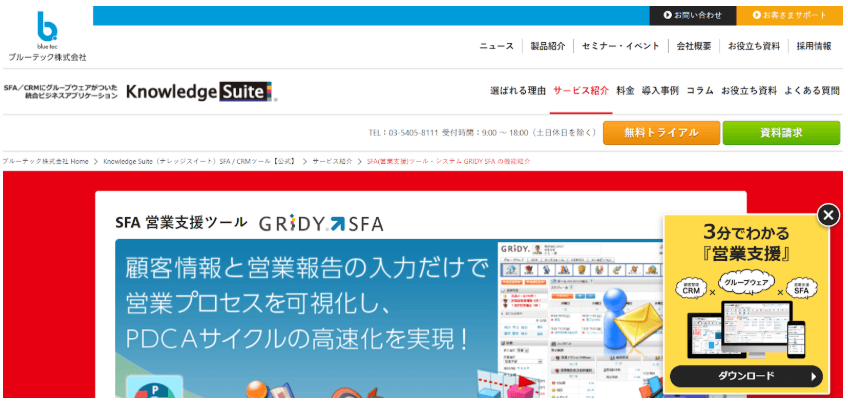Click the blue tec company logo
Screen dimensions: 848x402
pyautogui.click(x=47, y=36)
